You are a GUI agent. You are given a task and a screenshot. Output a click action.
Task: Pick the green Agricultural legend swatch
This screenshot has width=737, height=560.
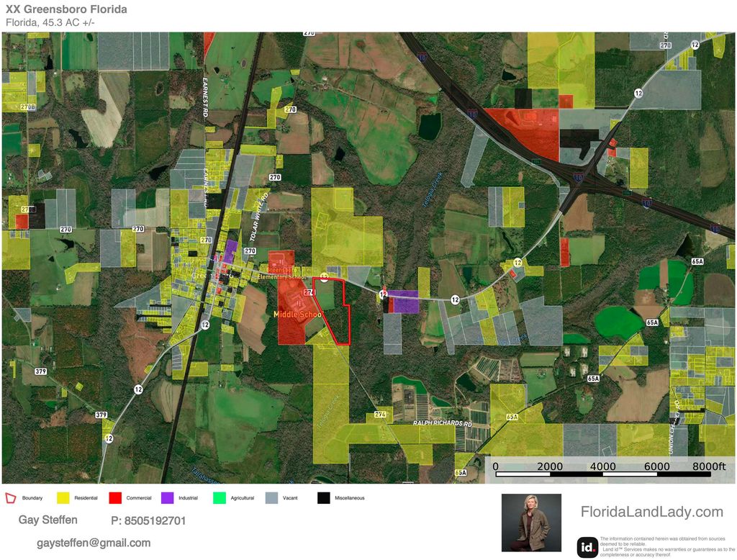point(220,497)
